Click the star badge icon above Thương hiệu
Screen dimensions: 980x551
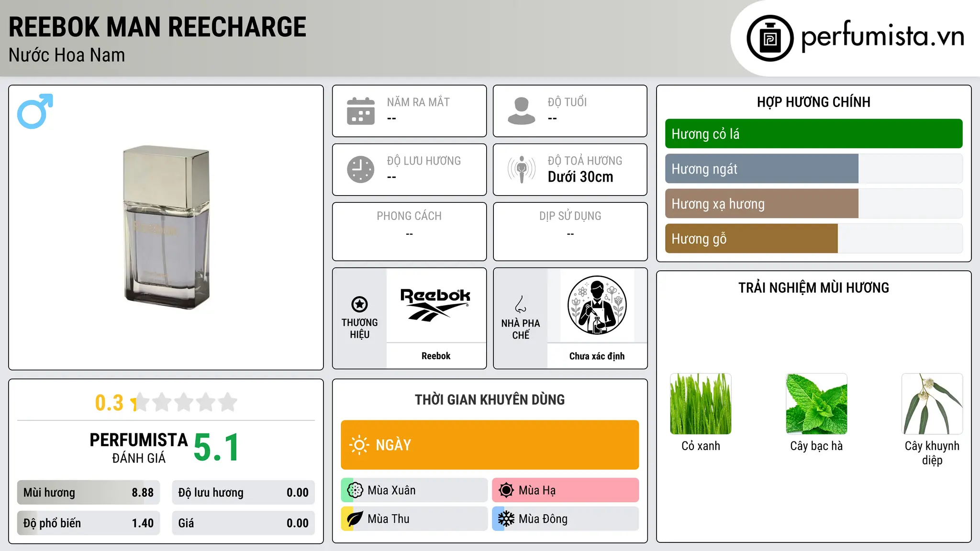359,304
